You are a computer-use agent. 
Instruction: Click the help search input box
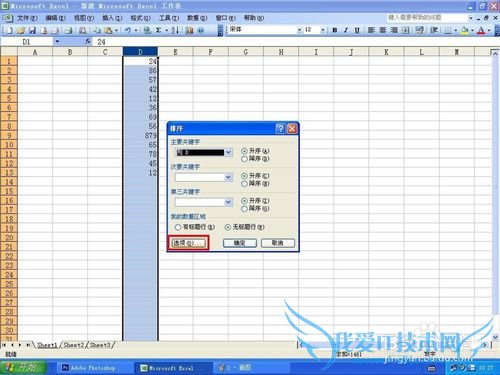coord(426,17)
